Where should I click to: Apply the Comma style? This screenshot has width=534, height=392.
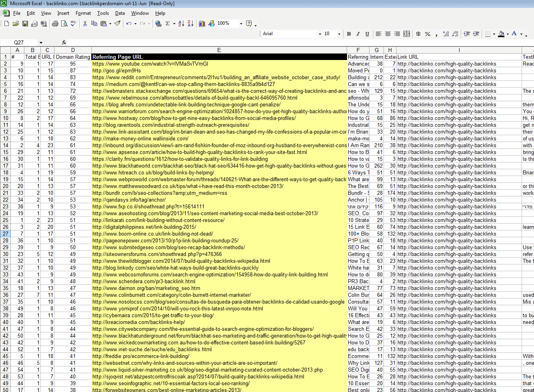point(437,34)
